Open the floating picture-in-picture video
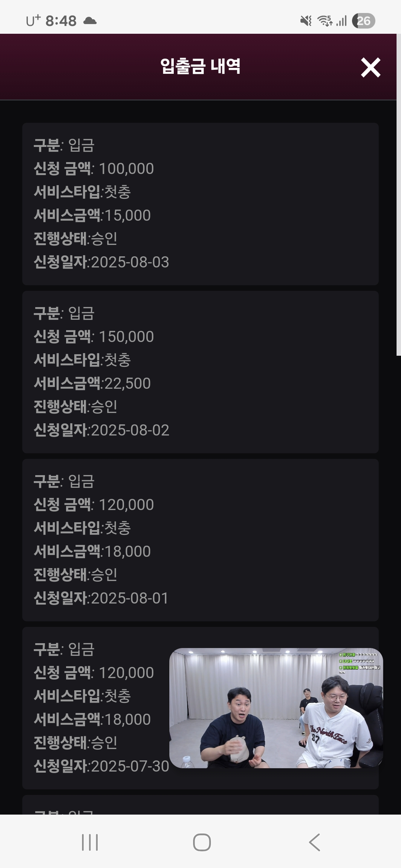 point(276,708)
